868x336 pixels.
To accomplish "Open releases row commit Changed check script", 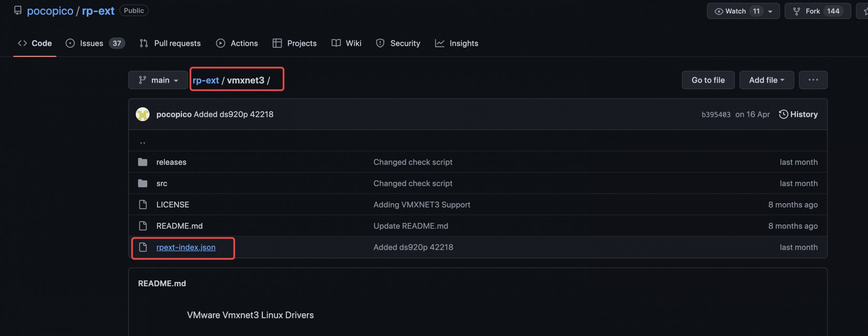I will (x=413, y=162).
